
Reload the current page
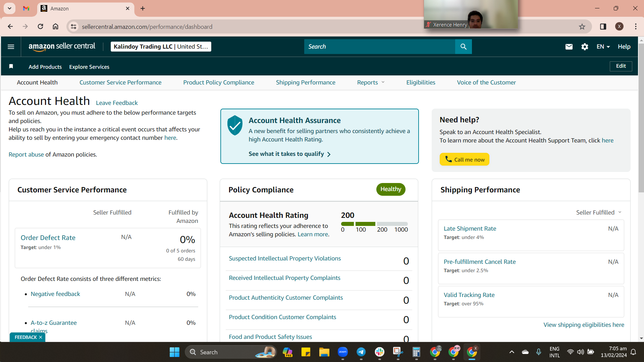[40, 26]
